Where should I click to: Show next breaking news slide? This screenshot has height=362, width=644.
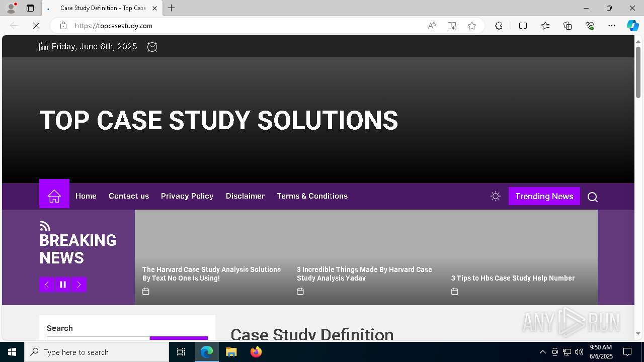pyautogui.click(x=79, y=285)
